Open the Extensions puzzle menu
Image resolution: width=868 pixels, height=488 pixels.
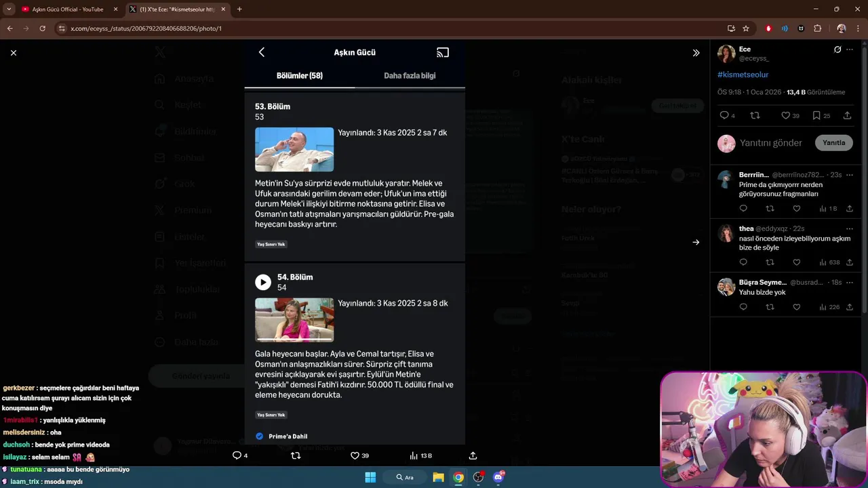(817, 28)
